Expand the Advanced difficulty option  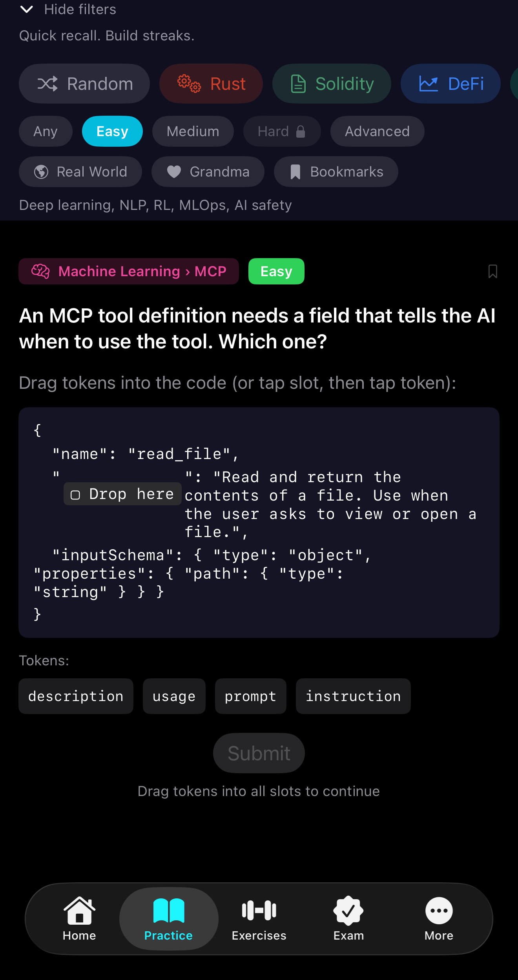[377, 131]
